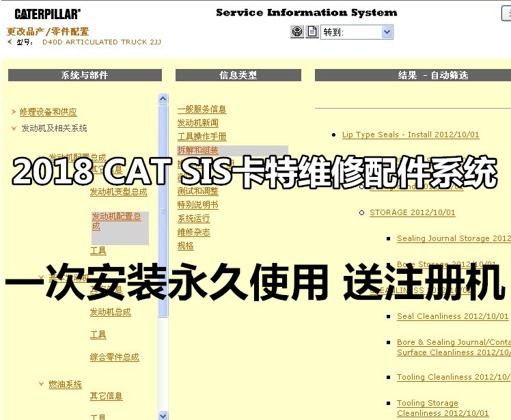Open Tooling Cleanliness result
The height and width of the screenshot is (420, 511).
click(x=454, y=377)
